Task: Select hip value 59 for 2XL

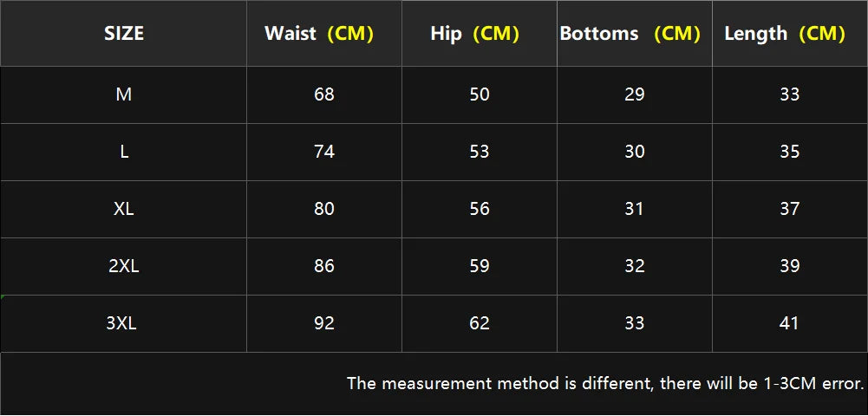Action: point(480,266)
